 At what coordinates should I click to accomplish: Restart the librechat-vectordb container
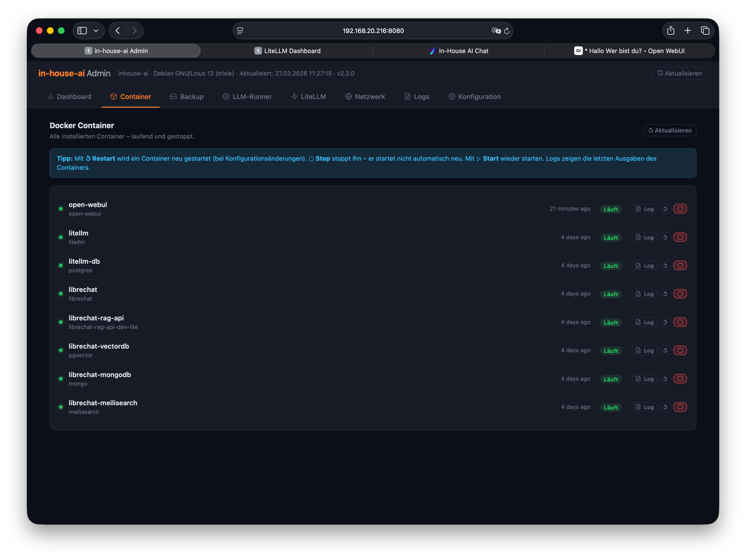(x=665, y=350)
